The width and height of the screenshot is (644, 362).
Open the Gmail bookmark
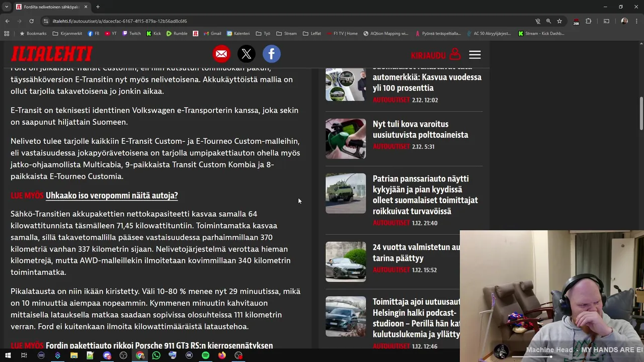[x=213, y=34]
